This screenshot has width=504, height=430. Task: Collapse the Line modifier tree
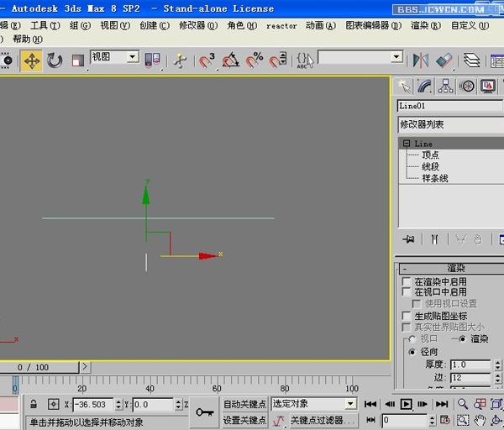pyautogui.click(x=407, y=144)
